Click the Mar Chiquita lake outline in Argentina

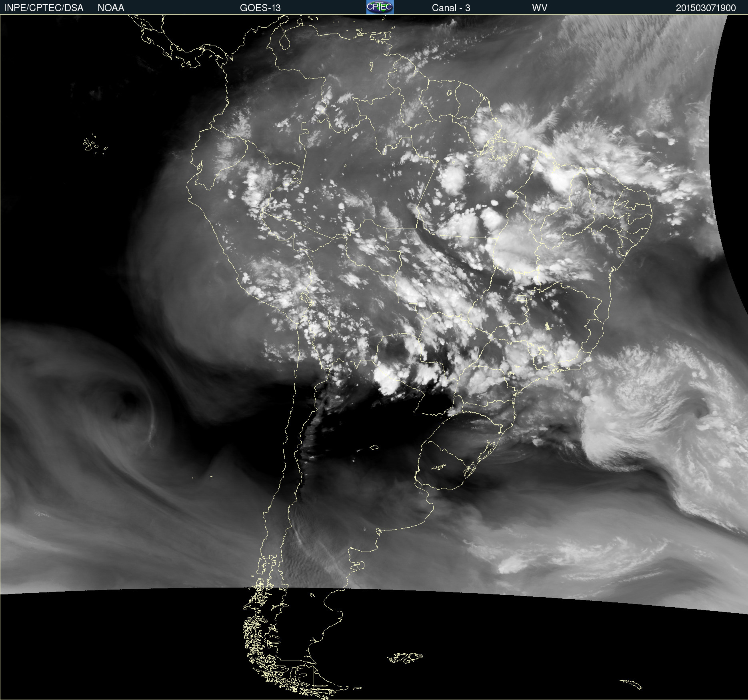(374, 447)
